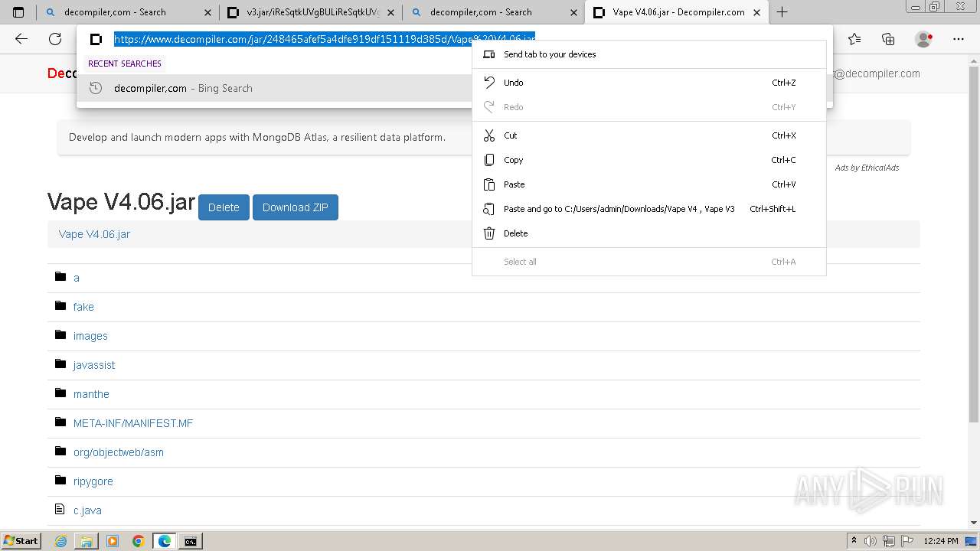Open the javassist folder

[94, 365]
